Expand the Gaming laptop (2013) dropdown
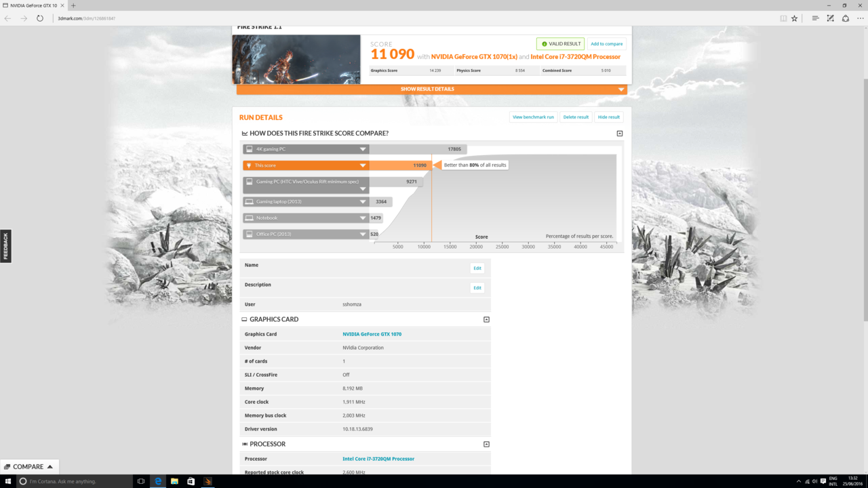The height and width of the screenshot is (488, 868). [363, 201]
